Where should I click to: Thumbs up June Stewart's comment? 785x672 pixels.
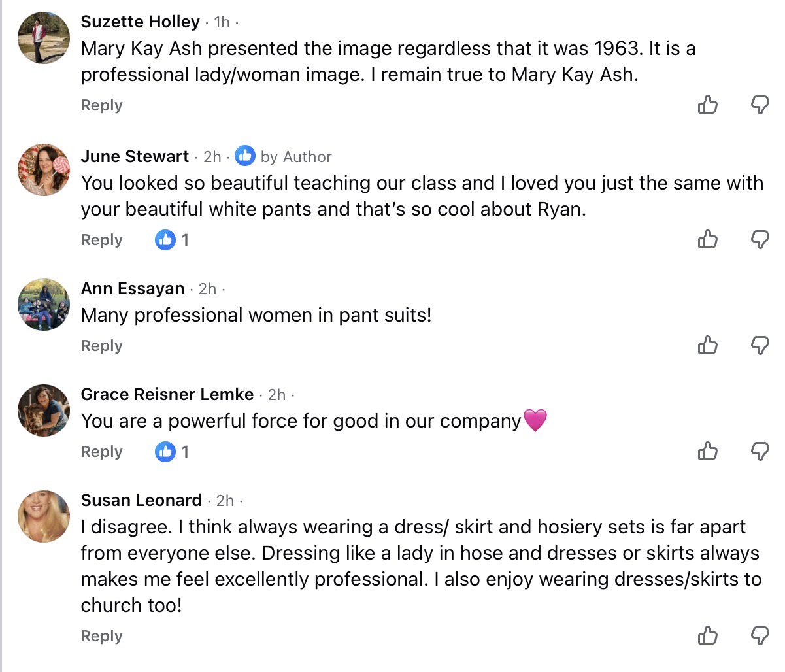pos(707,240)
